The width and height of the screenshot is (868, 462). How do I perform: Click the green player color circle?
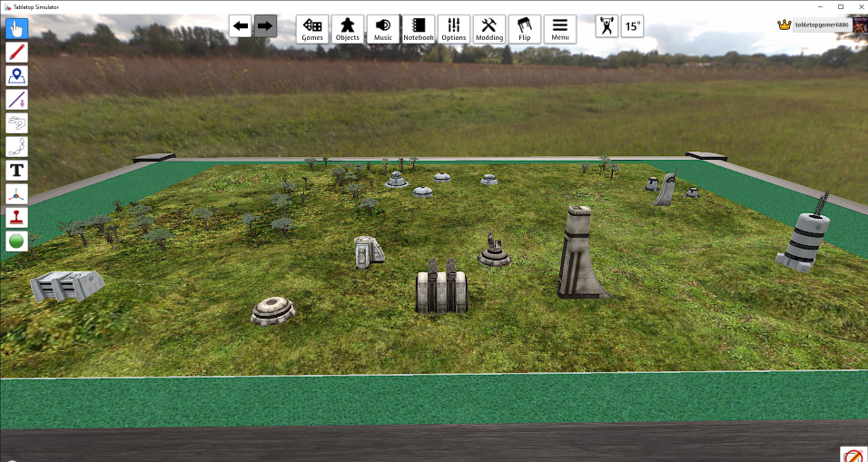point(16,241)
